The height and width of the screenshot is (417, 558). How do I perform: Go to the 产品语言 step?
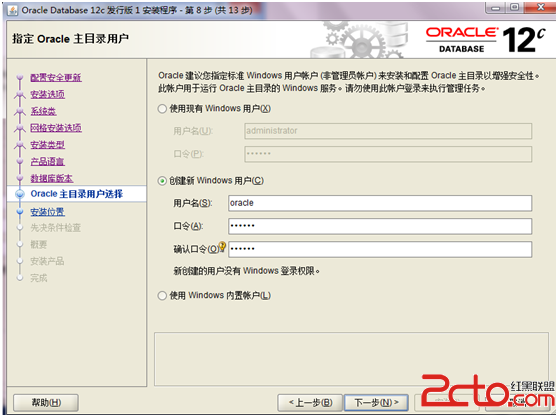(x=48, y=162)
